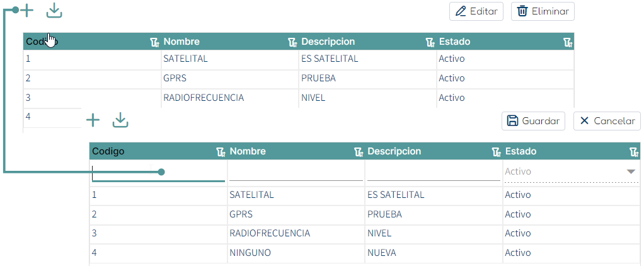
Task: Open filter icon on upper Nombre column
Action: (x=292, y=42)
